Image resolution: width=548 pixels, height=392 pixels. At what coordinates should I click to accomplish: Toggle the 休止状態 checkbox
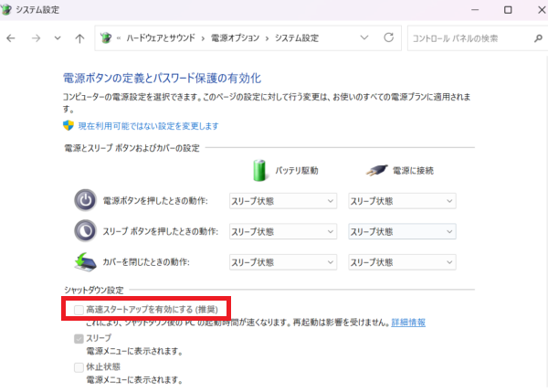coord(79,366)
